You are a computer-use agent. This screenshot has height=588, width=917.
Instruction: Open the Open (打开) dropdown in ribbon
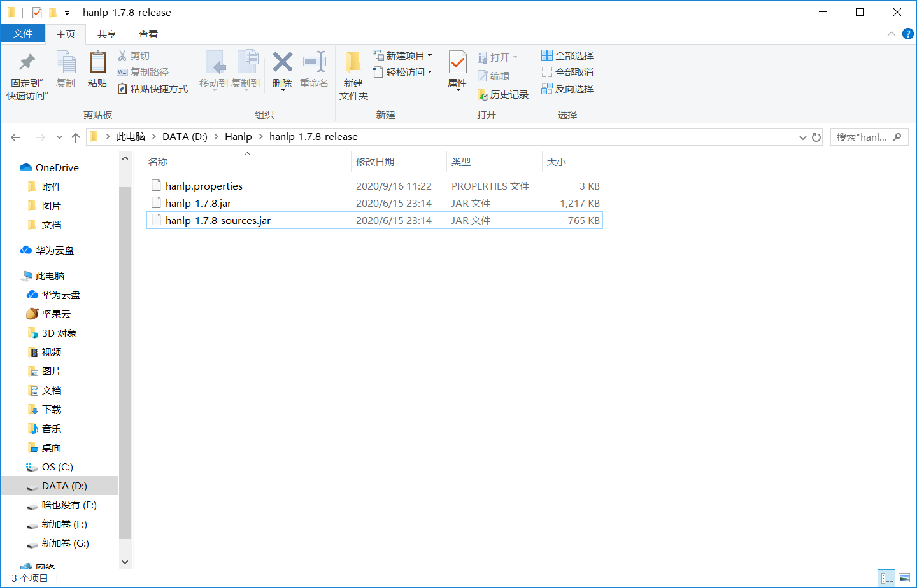pyautogui.click(x=497, y=57)
